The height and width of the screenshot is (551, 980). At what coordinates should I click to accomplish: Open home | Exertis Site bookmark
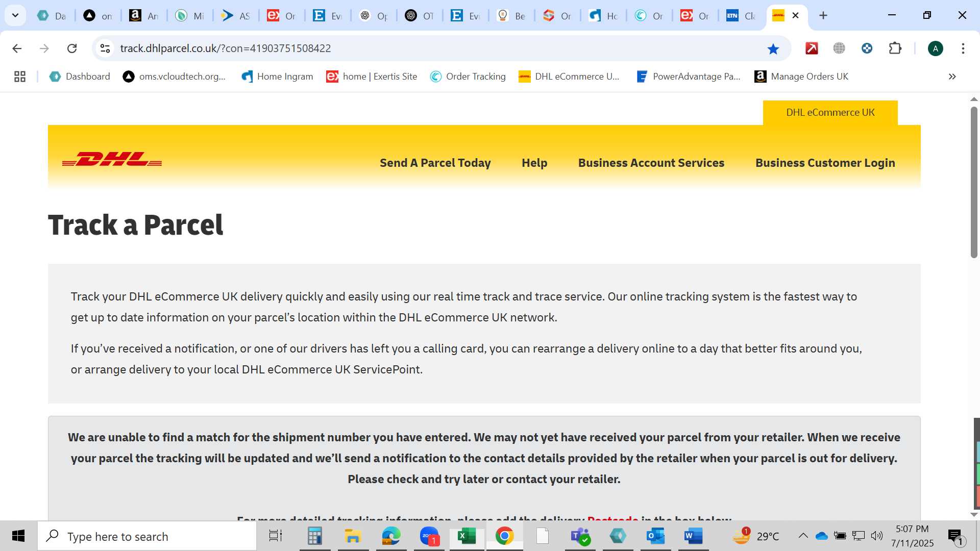point(372,77)
